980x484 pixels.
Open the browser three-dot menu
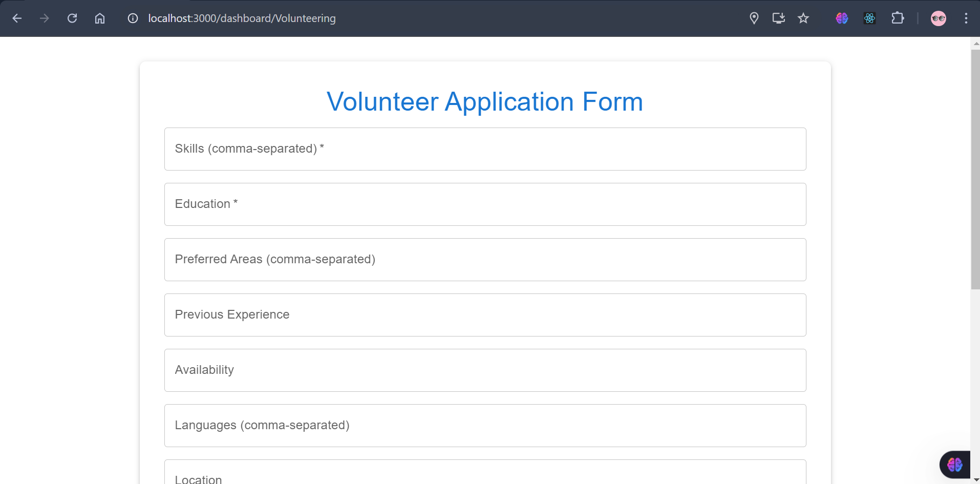966,18
